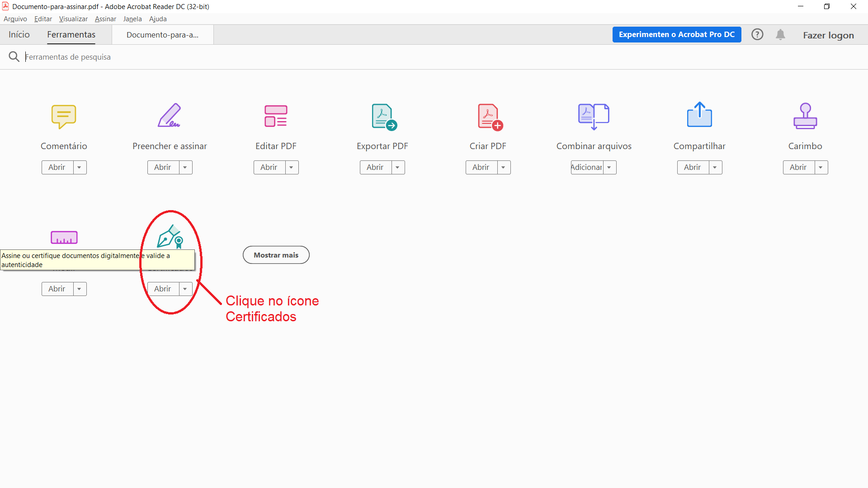Image resolution: width=868 pixels, height=488 pixels.
Task: Click Abrir under the Medir tool
Action: [x=57, y=289]
